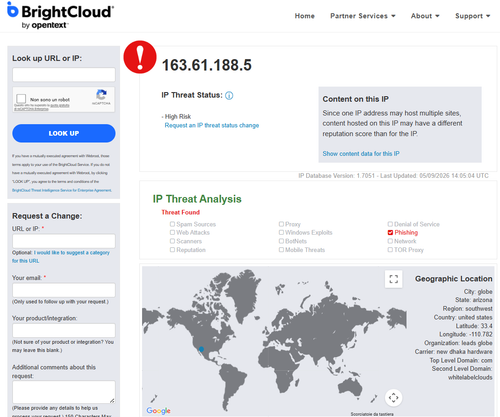Open 'Show content data for this IP' link
Screen dimensions: 500x417
click(361, 154)
